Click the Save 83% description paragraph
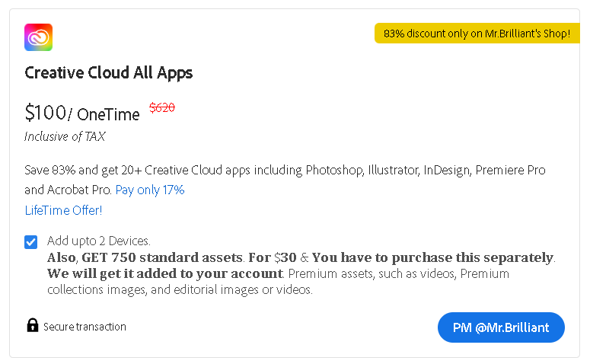This screenshot has height=364, width=590. point(285,180)
